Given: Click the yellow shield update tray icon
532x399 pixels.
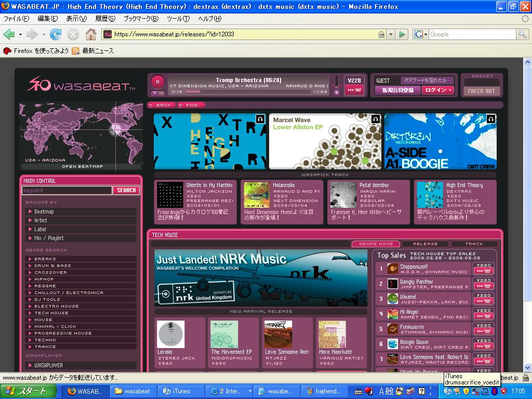Looking at the screenshot, I should tap(466, 391).
